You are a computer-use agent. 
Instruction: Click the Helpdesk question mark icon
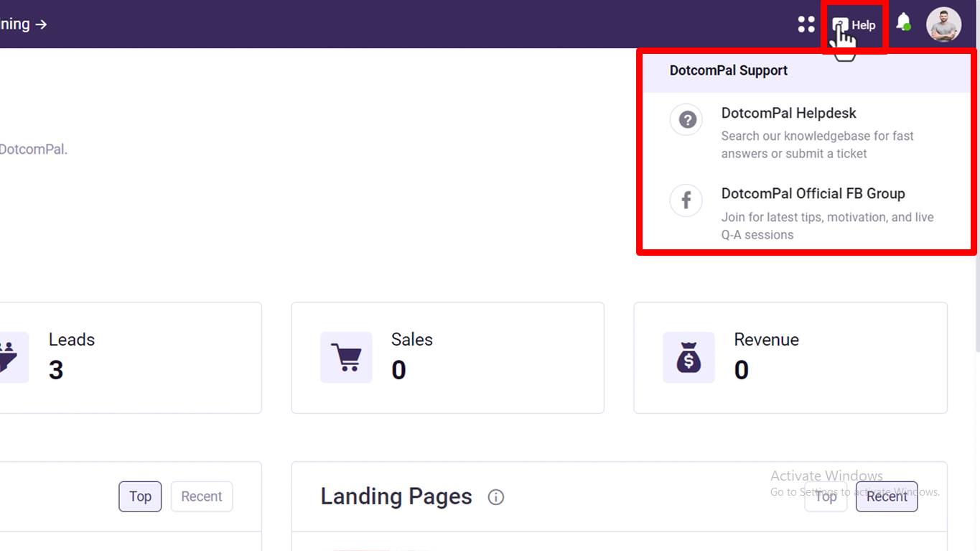pyautogui.click(x=686, y=119)
